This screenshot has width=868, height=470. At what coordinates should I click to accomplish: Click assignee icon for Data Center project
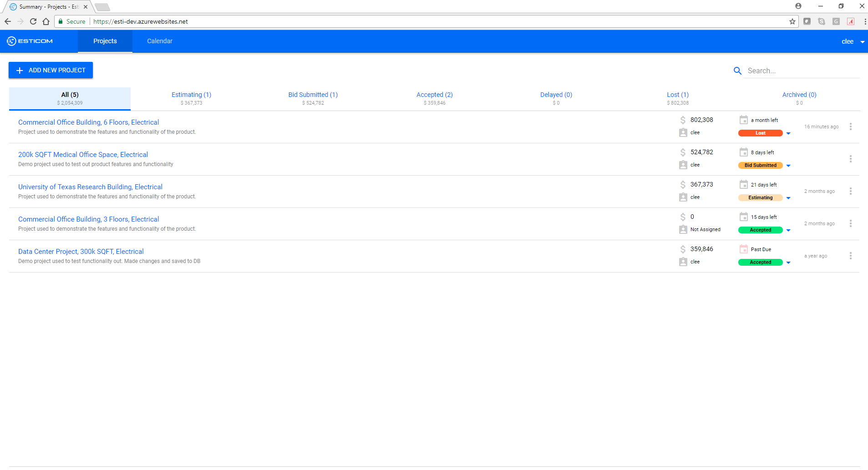tap(683, 262)
